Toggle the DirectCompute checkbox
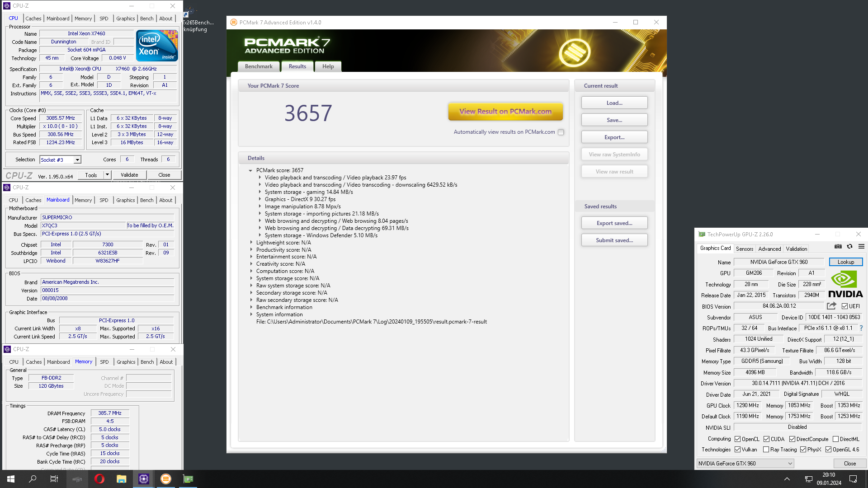 (x=793, y=439)
